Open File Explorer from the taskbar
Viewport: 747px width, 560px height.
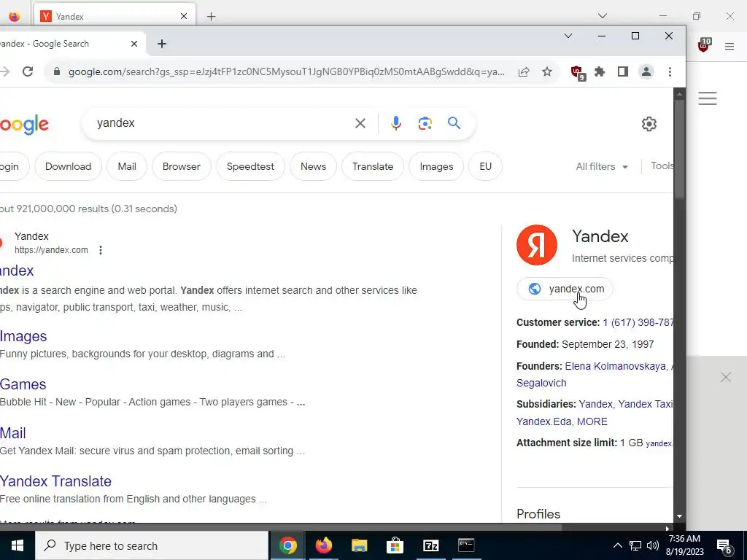pos(360,545)
